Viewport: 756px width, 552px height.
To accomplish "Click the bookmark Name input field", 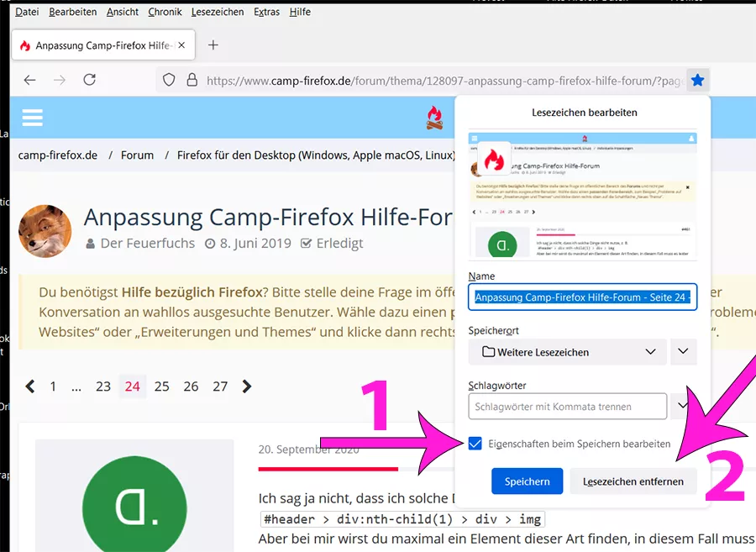I will [x=582, y=297].
